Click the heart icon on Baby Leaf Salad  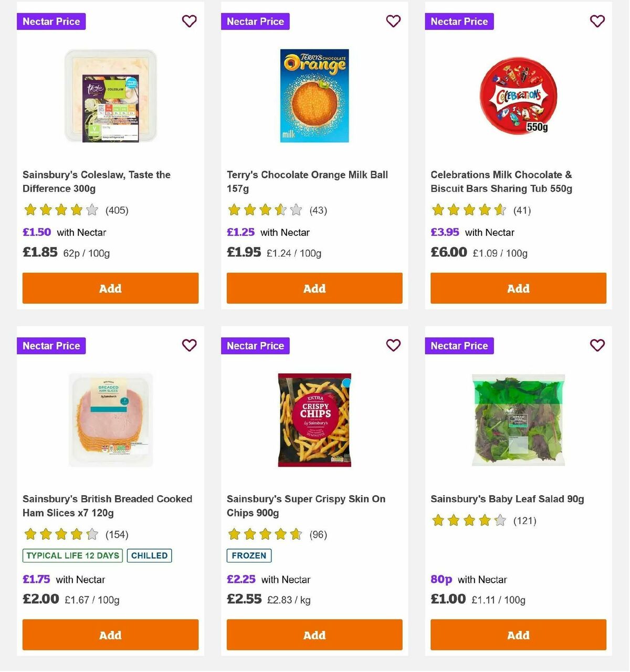(597, 345)
